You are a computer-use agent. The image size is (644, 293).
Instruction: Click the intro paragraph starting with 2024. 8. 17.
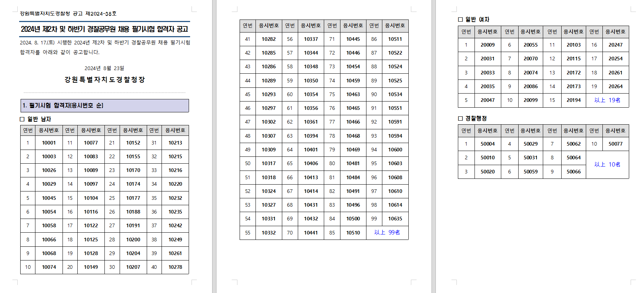tap(105, 47)
